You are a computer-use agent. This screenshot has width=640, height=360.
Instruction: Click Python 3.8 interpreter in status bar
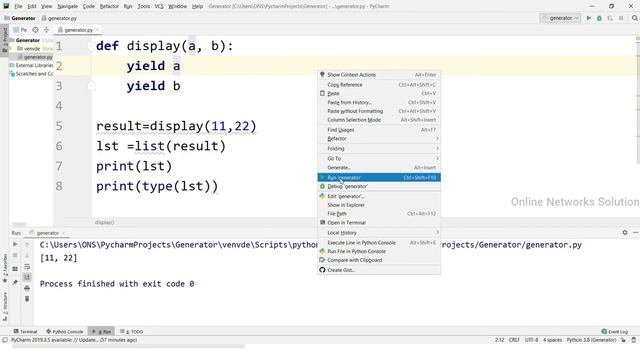coord(591,340)
